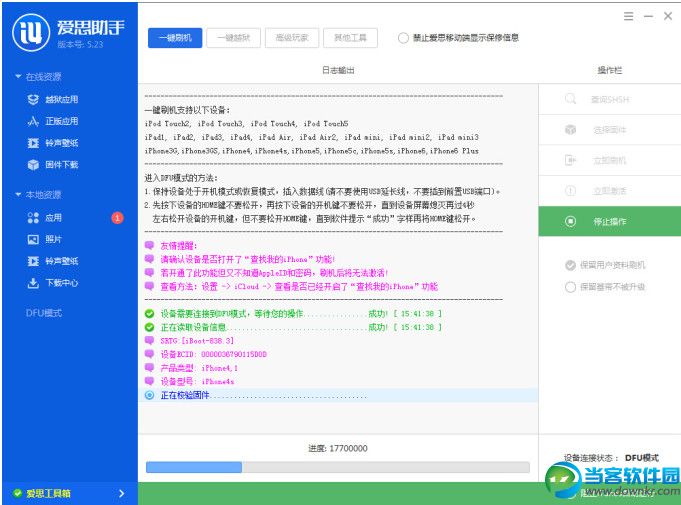Click the 版本号: 5.23 label

(80, 44)
